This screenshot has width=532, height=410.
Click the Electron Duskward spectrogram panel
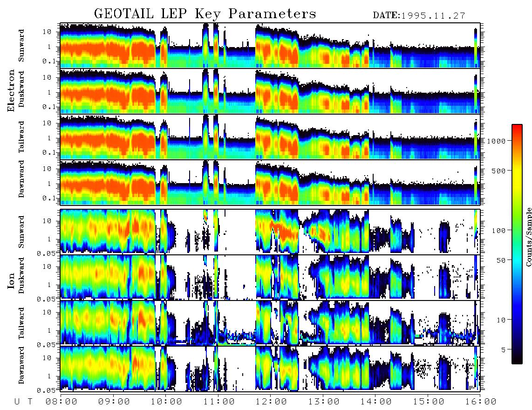click(x=270, y=91)
